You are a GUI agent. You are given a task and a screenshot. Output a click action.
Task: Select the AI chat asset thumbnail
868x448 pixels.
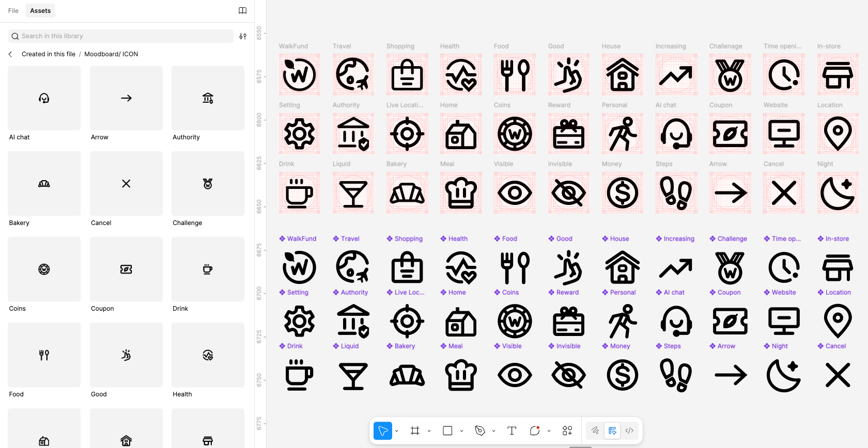[x=44, y=98]
